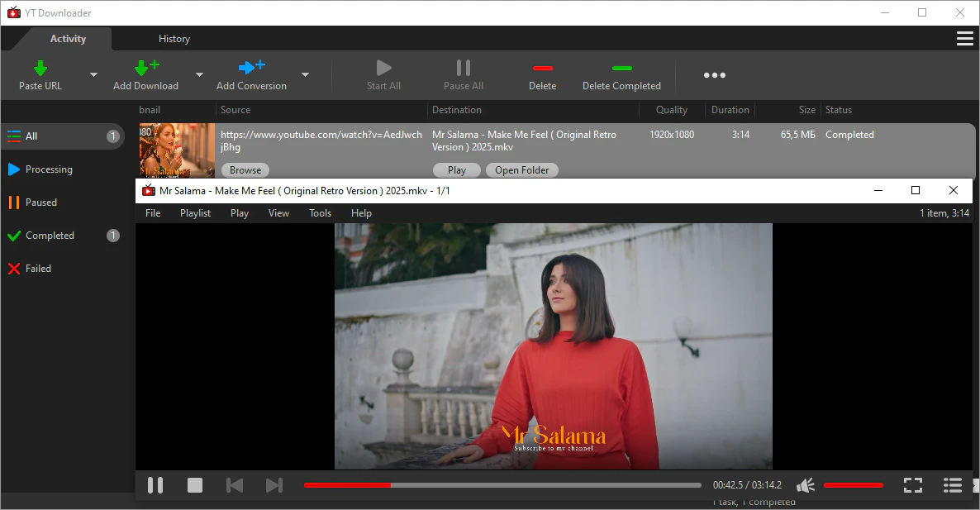Switch to the History tab
Viewport: 980px width, 510px height.
coord(174,39)
